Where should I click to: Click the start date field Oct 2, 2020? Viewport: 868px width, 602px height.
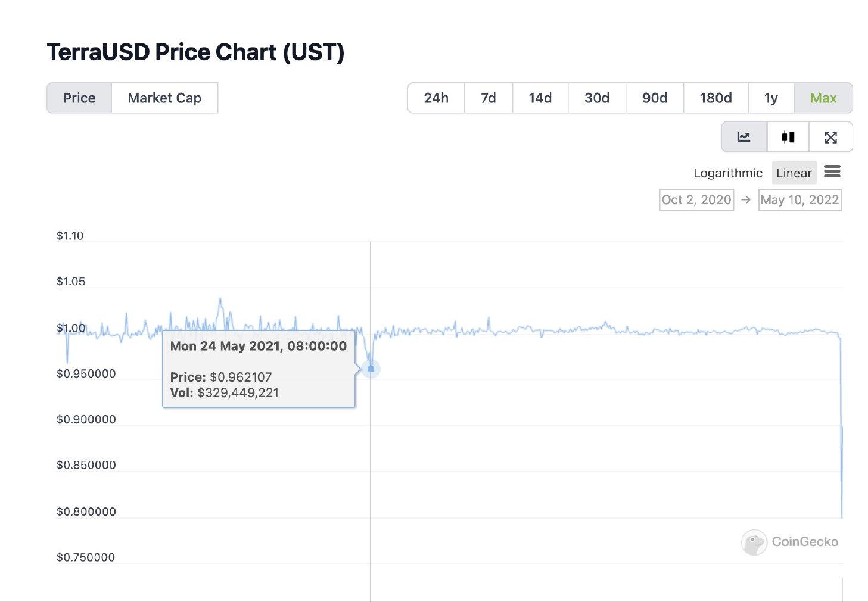coord(696,200)
